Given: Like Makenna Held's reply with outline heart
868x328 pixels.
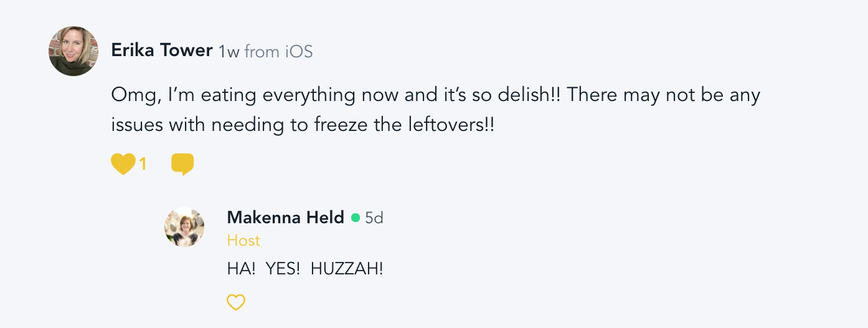Looking at the screenshot, I should pyautogui.click(x=236, y=303).
